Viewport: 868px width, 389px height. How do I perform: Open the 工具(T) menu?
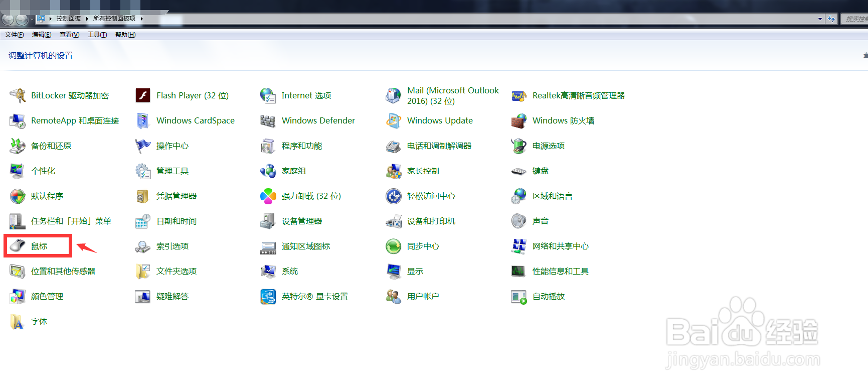coord(97,35)
